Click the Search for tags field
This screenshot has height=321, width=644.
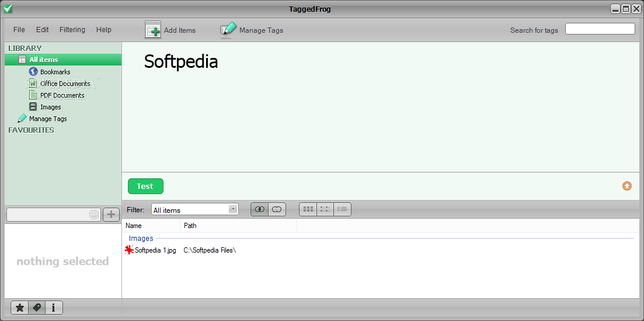point(600,29)
